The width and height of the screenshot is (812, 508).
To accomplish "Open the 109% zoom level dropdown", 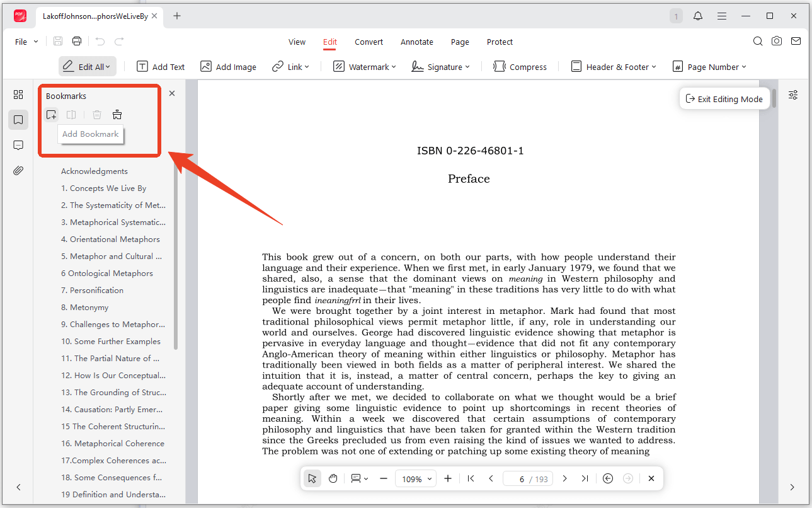I will coord(416,479).
